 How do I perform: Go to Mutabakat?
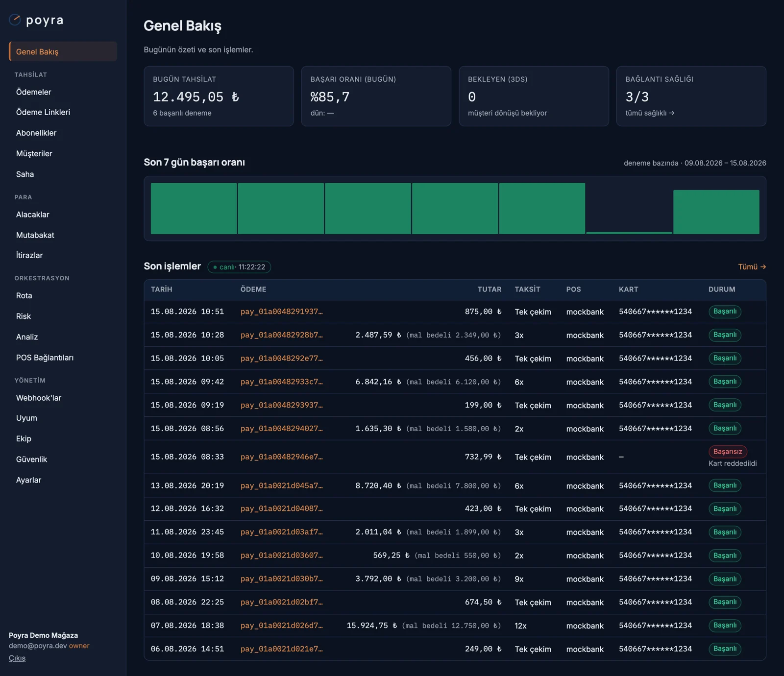[x=35, y=235]
